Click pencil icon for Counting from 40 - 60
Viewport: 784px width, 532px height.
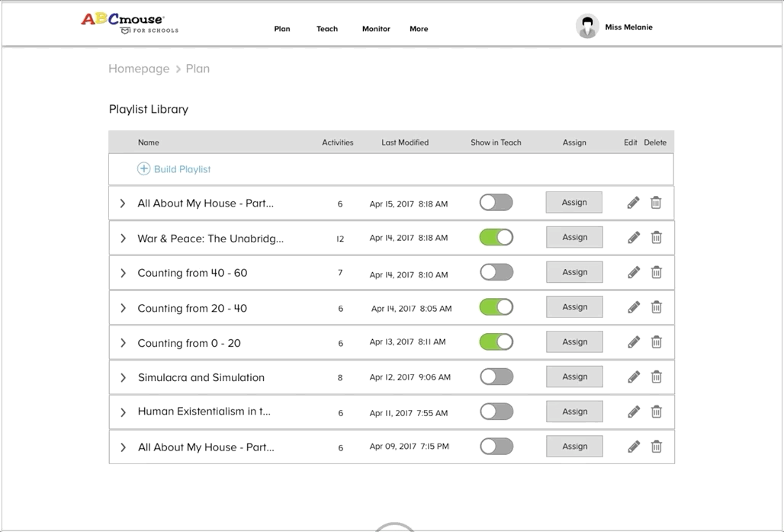[634, 272]
